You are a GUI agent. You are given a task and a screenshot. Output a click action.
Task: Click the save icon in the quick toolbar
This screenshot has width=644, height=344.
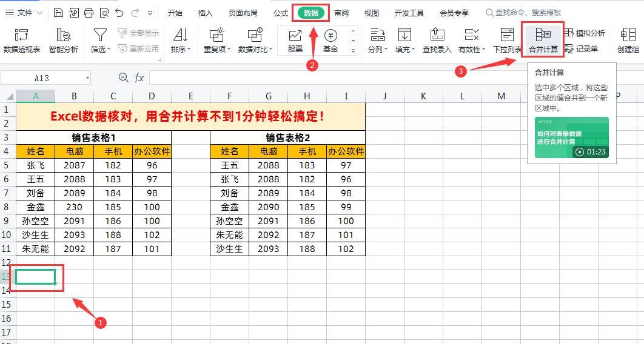58,13
